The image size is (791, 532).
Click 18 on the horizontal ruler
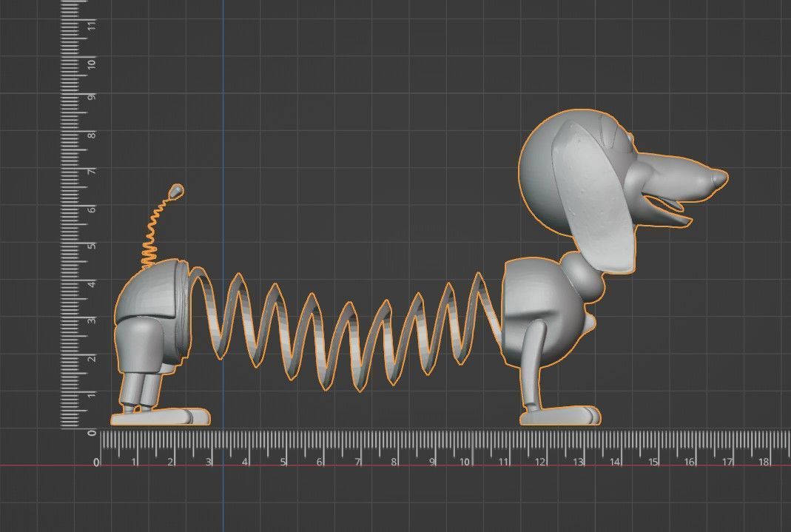(764, 462)
